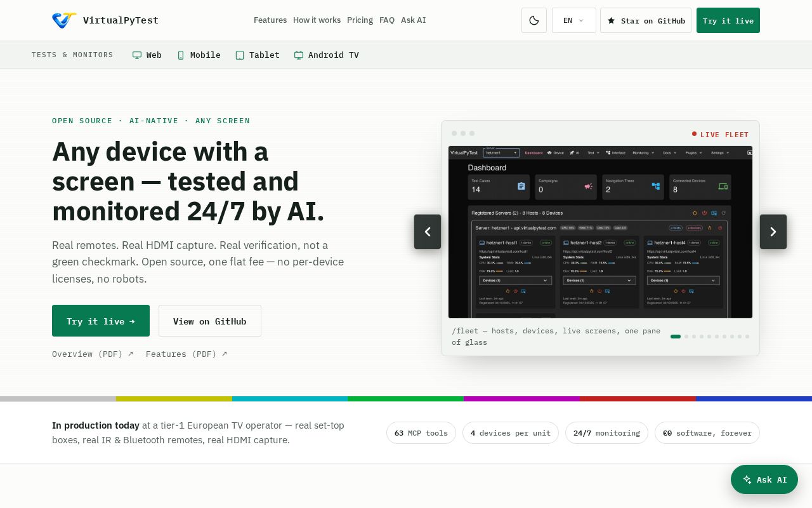Go to How it works section
The image size is (812, 508).
[x=317, y=20]
